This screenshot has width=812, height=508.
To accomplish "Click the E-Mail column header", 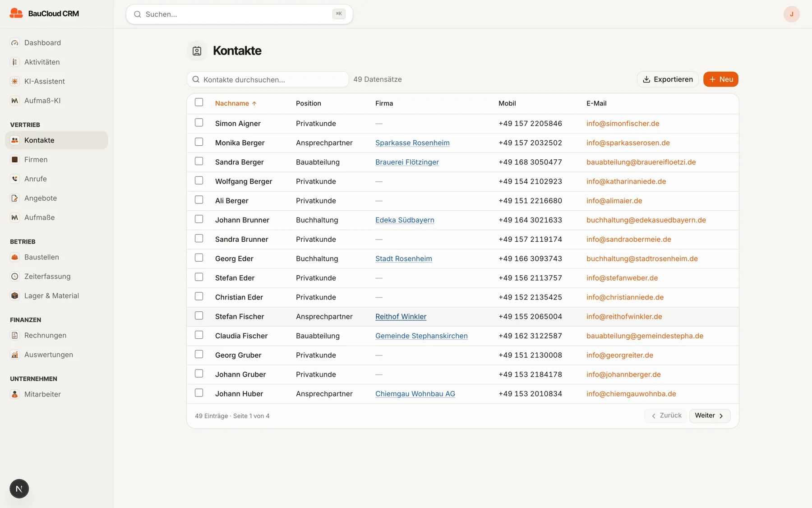I will (x=596, y=103).
